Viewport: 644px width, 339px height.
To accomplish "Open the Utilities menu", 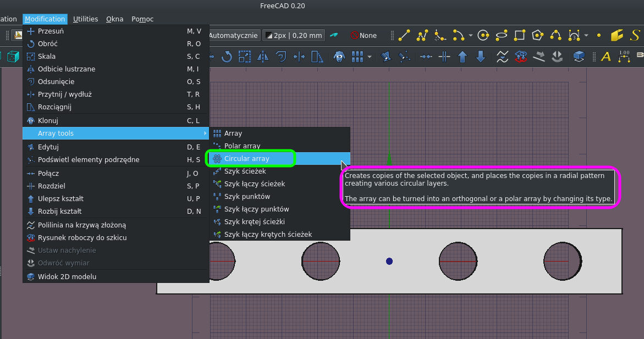I will [x=85, y=18].
